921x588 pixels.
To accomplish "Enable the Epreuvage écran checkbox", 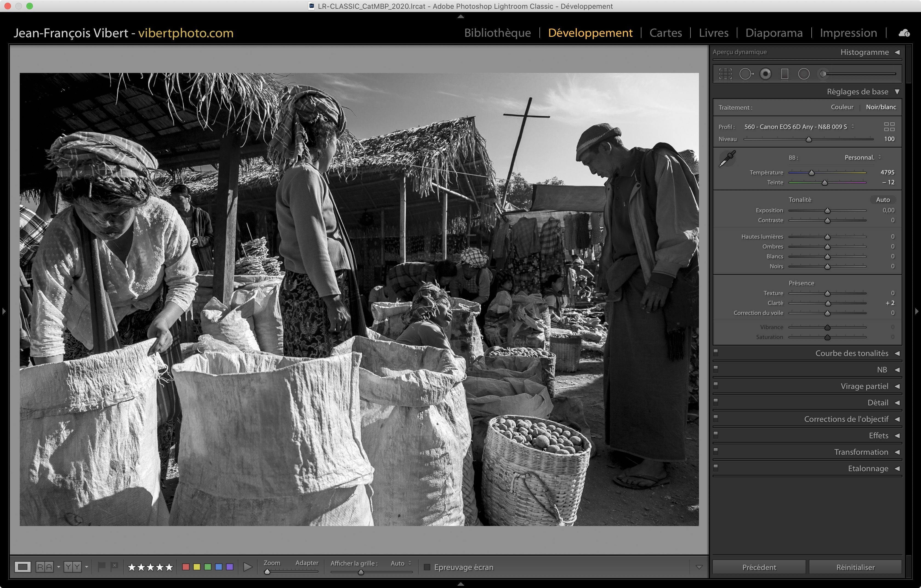I will pos(427,567).
